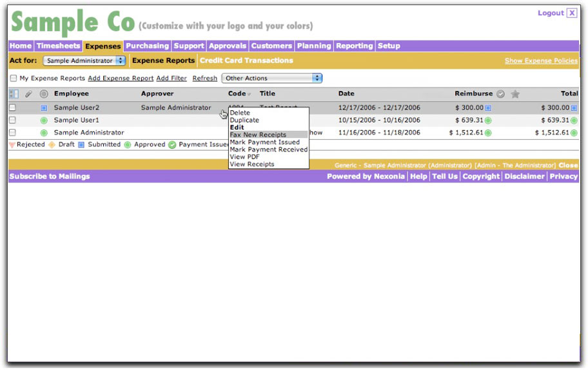Viewport: 588px width, 370px height.
Task: Click green icon next to $1,512.61 Reimburse
Action: tap(488, 133)
